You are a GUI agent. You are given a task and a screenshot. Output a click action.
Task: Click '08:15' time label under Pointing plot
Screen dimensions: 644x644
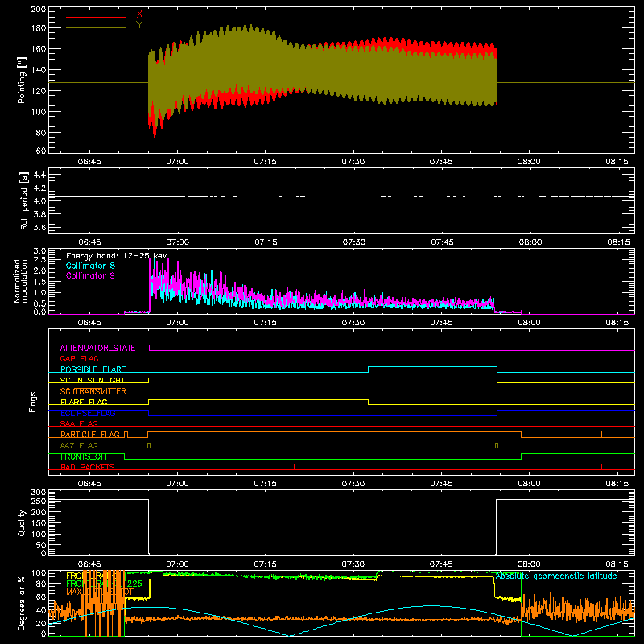point(617,162)
